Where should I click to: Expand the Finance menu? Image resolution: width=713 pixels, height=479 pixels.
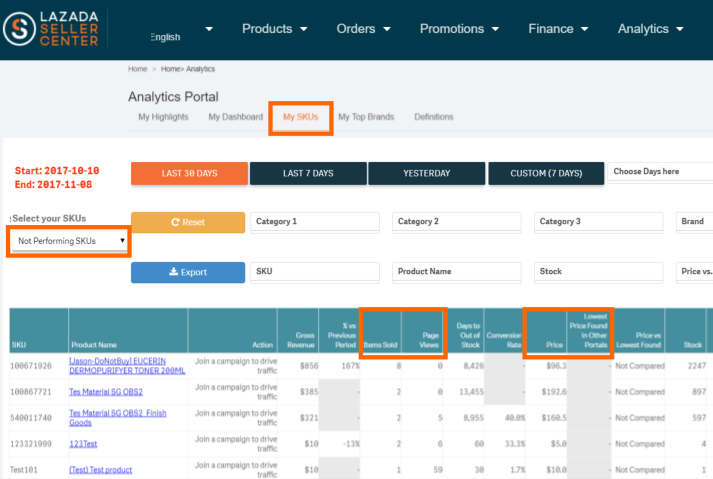point(564,29)
